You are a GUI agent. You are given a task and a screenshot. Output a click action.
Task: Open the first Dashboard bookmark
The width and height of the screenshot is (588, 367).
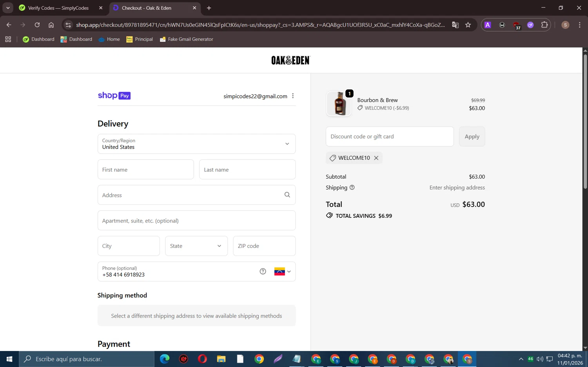coord(38,39)
